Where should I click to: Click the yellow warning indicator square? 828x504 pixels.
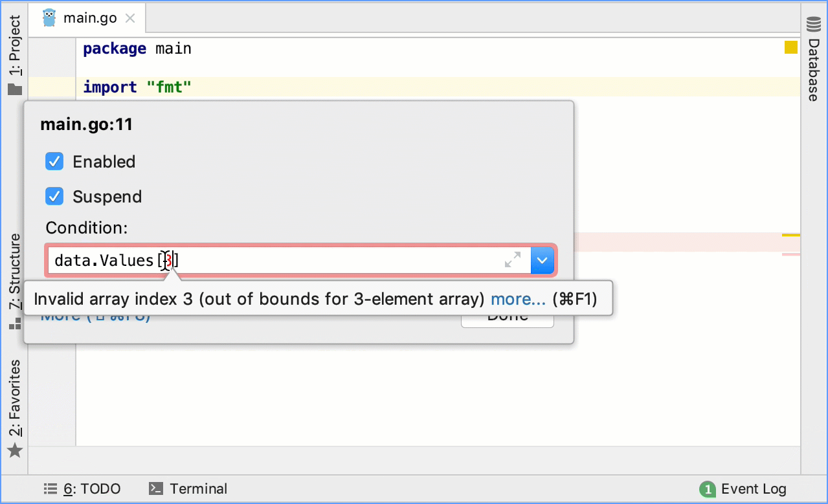point(790,47)
